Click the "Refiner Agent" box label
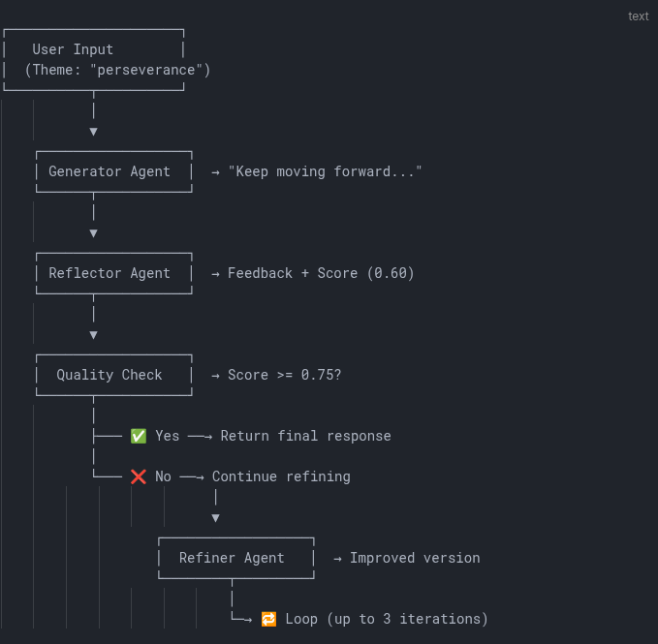The image size is (658, 644). pyautogui.click(x=232, y=558)
